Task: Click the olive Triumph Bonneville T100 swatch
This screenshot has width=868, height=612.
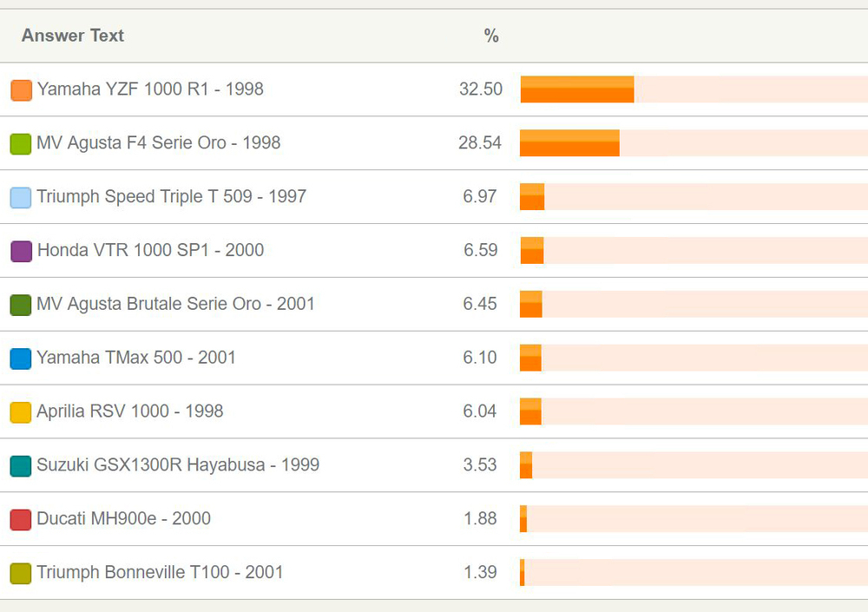Action: pos(21,574)
